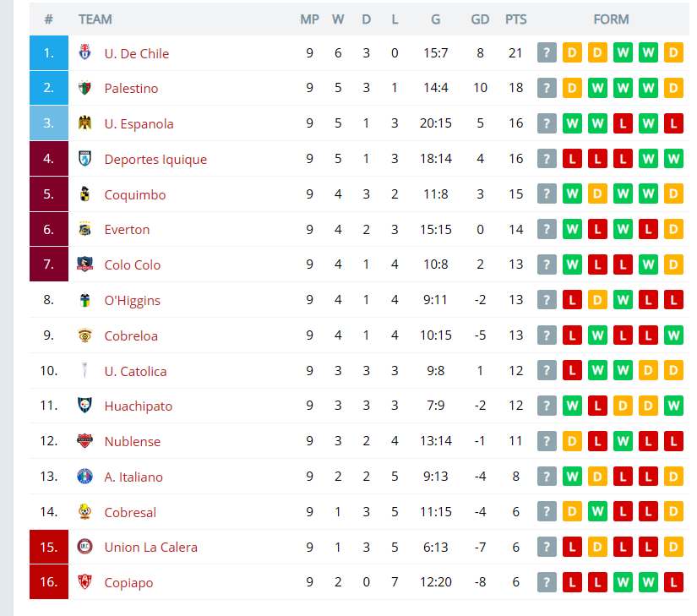This screenshot has height=616, width=697.
Task: Click the Cobreloa club crest icon
Action: pos(84,335)
